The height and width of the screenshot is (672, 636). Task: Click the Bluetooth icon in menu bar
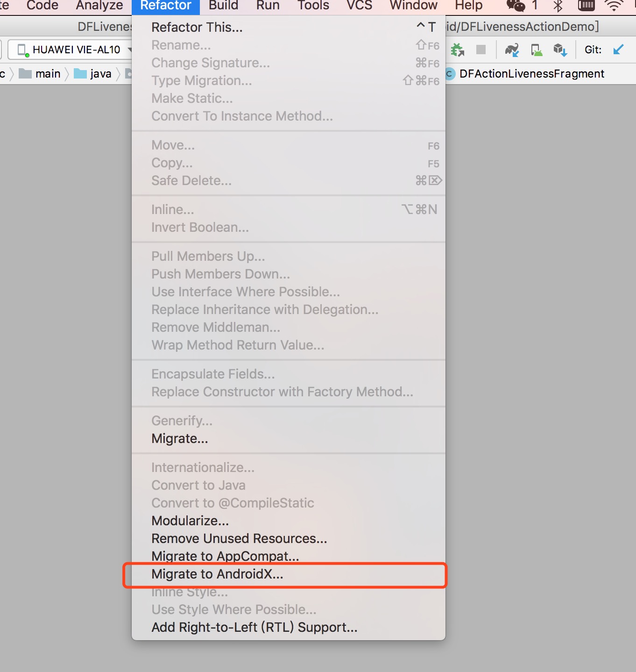tap(558, 6)
